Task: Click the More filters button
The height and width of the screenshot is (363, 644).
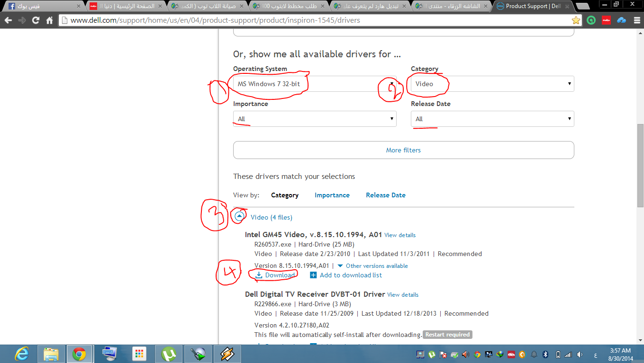Action: click(404, 150)
